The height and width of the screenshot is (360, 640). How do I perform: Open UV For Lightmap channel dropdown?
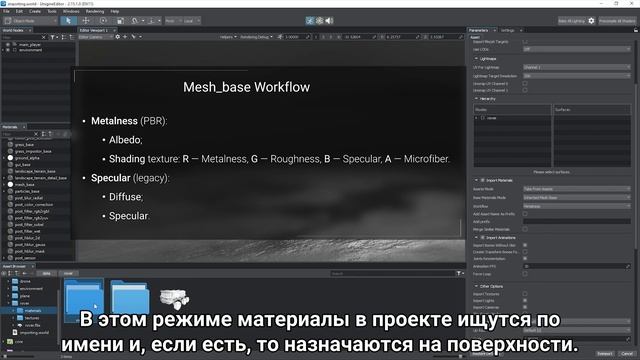[577, 67]
